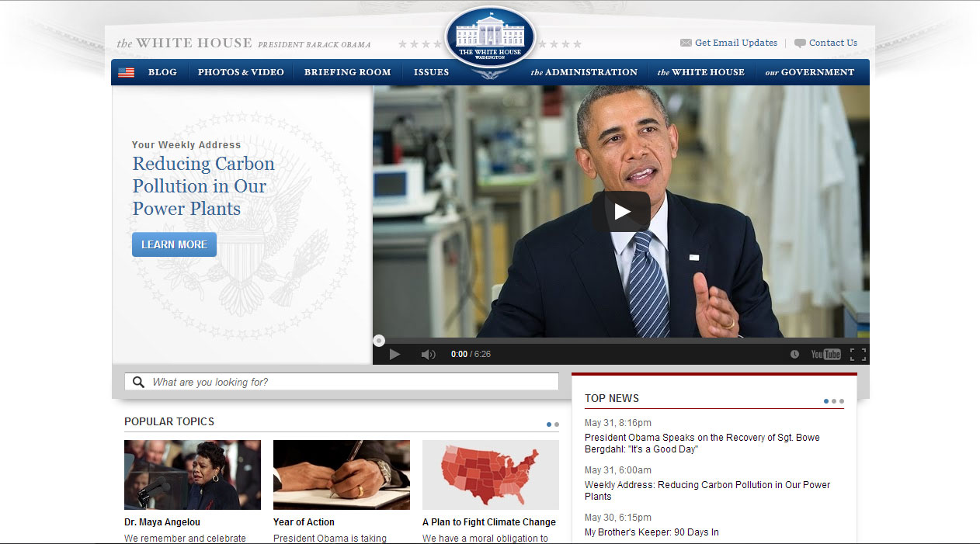This screenshot has width=980, height=544.
Task: Mute the video with speaker icon
Action: pyautogui.click(x=428, y=355)
